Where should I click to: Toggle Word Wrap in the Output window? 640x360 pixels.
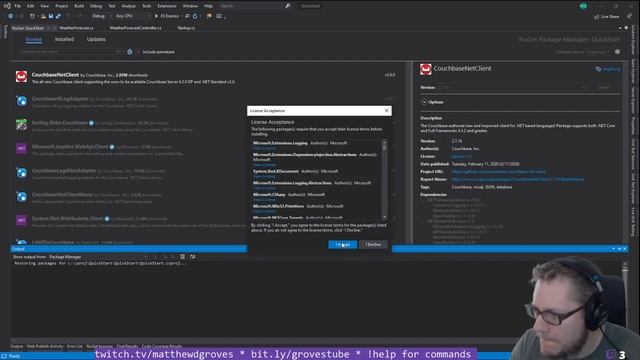[193, 257]
